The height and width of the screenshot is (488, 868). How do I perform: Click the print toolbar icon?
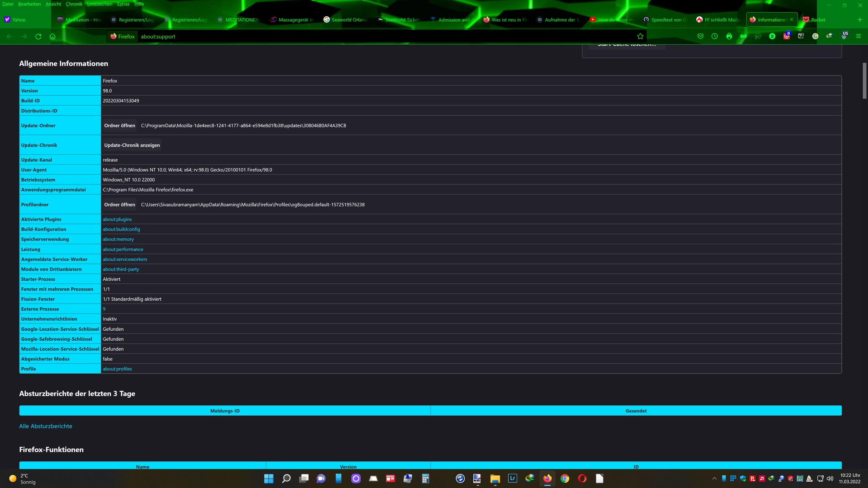(729, 37)
